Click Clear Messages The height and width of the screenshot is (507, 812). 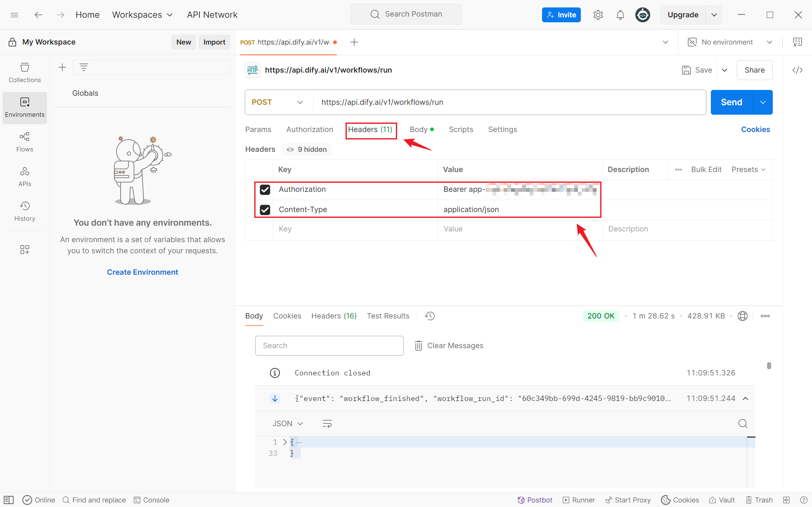click(x=449, y=346)
